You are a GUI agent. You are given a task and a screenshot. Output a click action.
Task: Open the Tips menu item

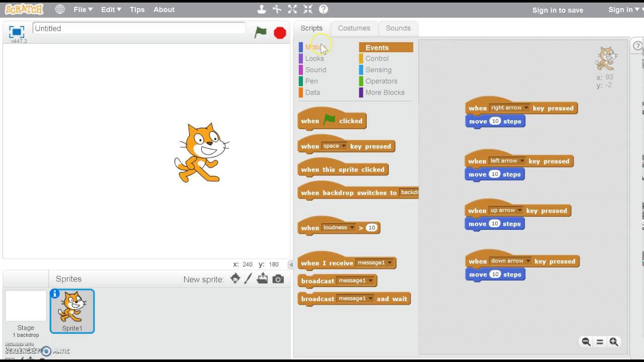(x=137, y=10)
